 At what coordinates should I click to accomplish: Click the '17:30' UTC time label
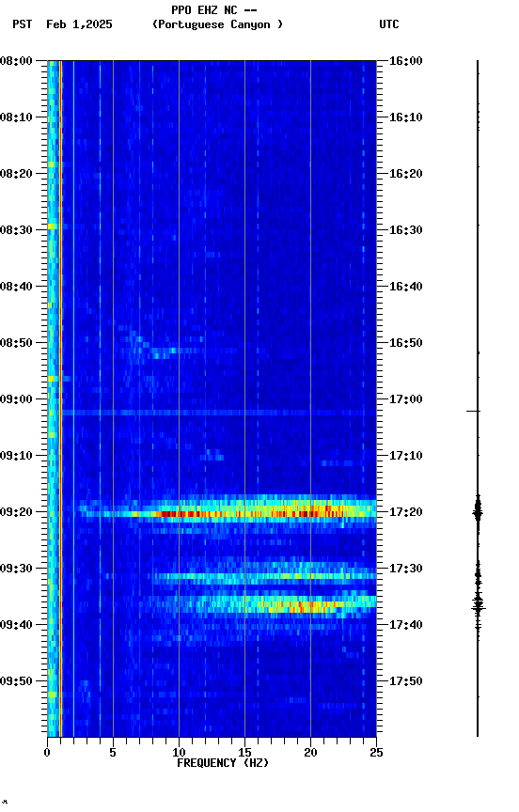[x=406, y=570]
